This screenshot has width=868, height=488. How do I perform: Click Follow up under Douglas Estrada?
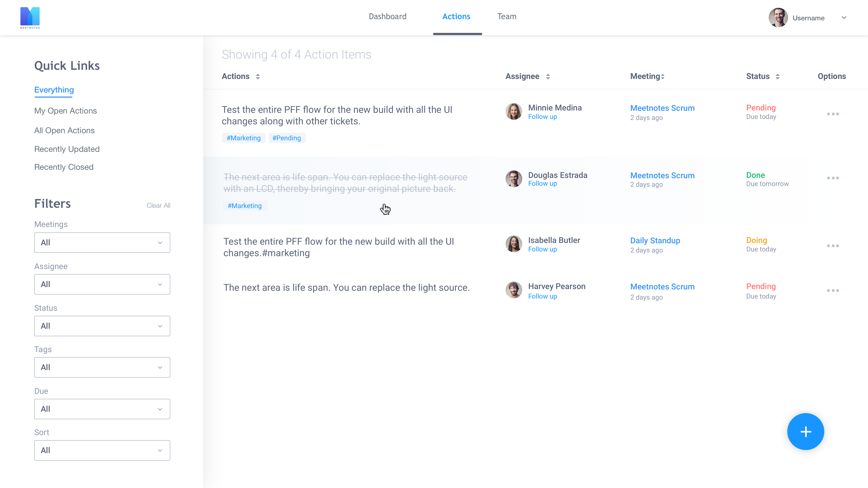pyautogui.click(x=542, y=184)
